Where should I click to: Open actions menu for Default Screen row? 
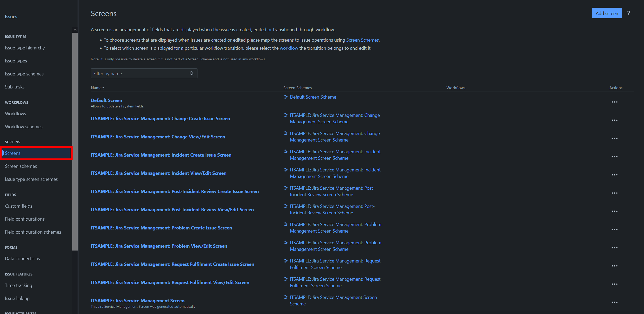[614, 102]
